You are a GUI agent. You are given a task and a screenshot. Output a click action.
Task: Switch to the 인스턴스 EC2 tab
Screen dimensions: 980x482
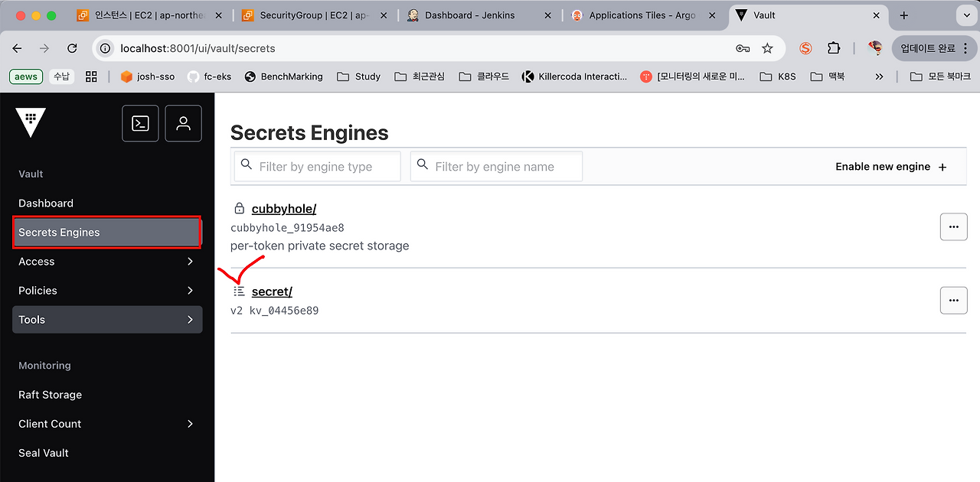[x=150, y=15]
